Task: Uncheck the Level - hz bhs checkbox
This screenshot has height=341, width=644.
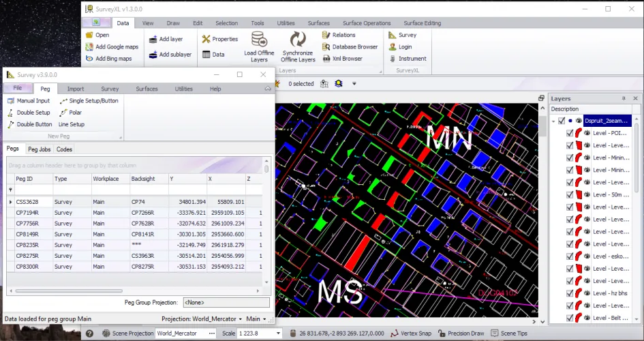Action: click(x=570, y=293)
